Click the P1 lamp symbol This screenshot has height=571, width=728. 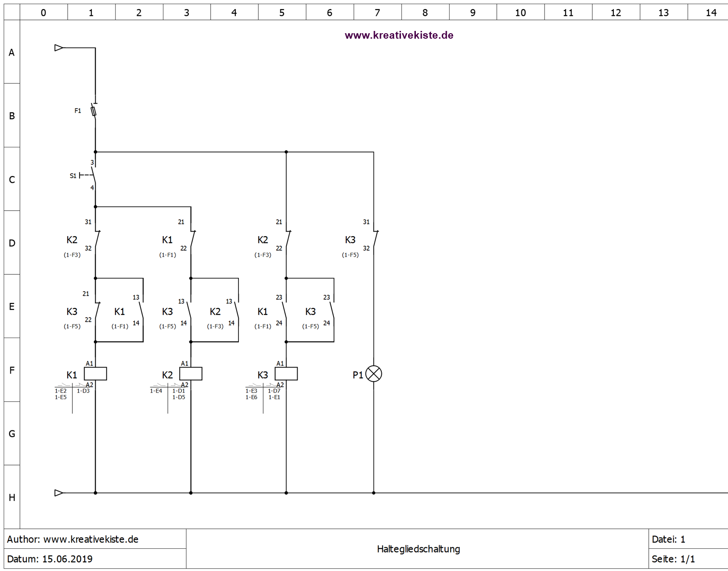pyautogui.click(x=374, y=374)
